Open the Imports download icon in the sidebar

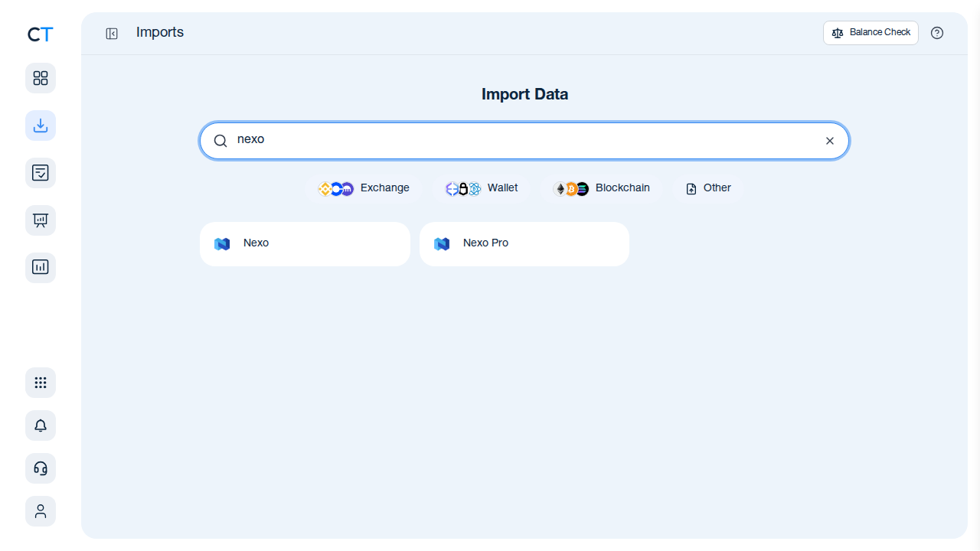tap(41, 126)
